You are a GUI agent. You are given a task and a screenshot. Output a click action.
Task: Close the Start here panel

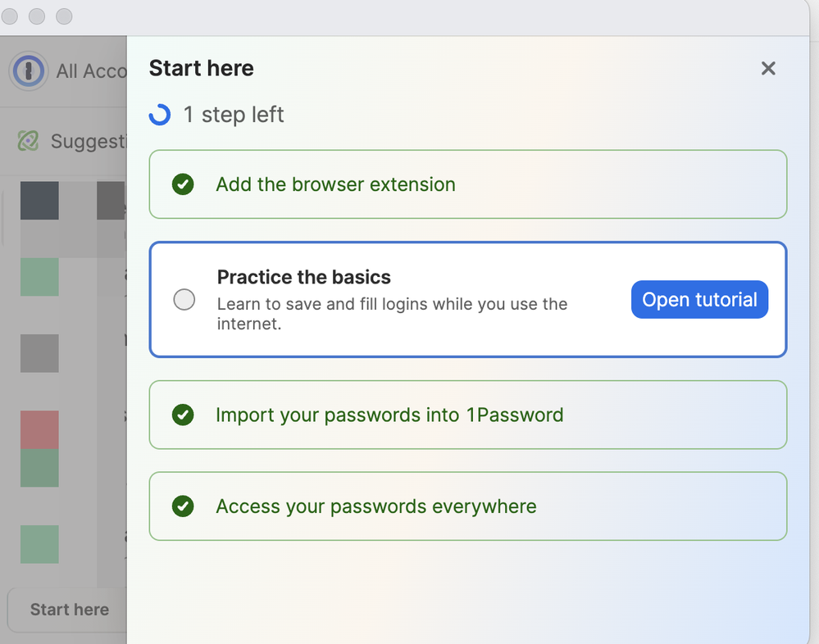pos(768,69)
